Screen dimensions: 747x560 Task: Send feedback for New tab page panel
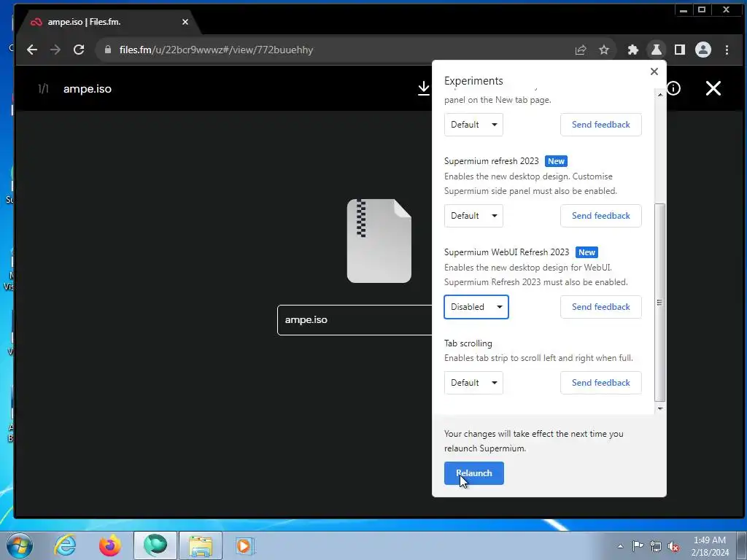pyautogui.click(x=601, y=125)
